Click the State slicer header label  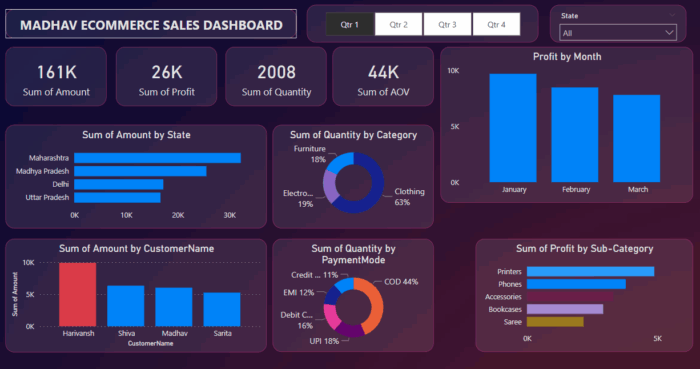click(x=570, y=16)
